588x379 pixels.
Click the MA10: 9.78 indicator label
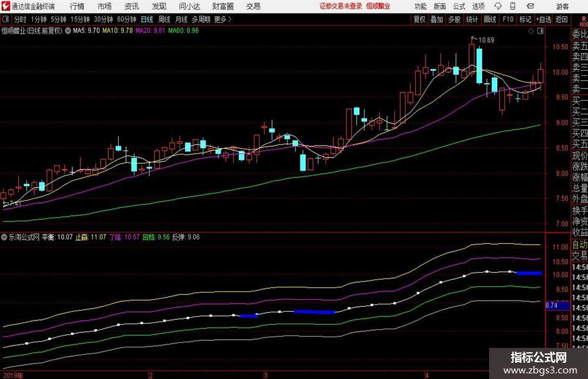[x=118, y=30]
